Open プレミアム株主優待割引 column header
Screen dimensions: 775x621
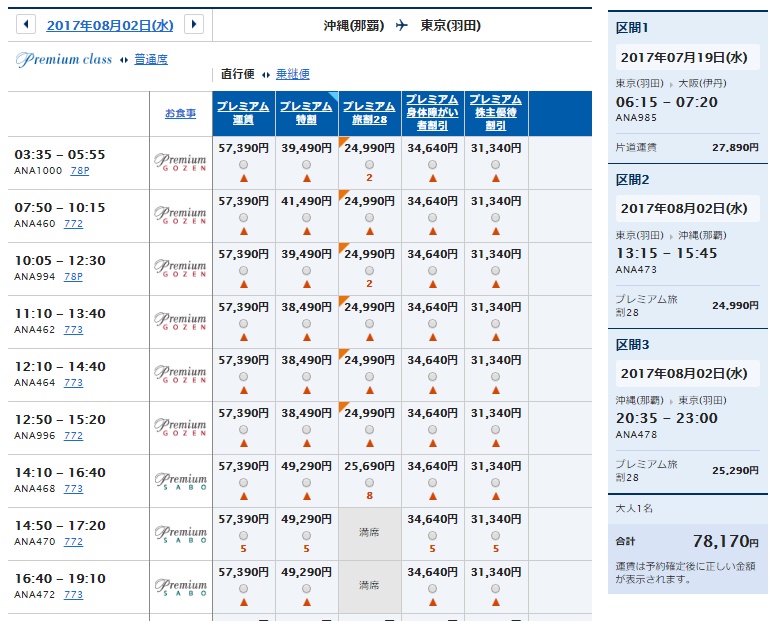[496, 113]
